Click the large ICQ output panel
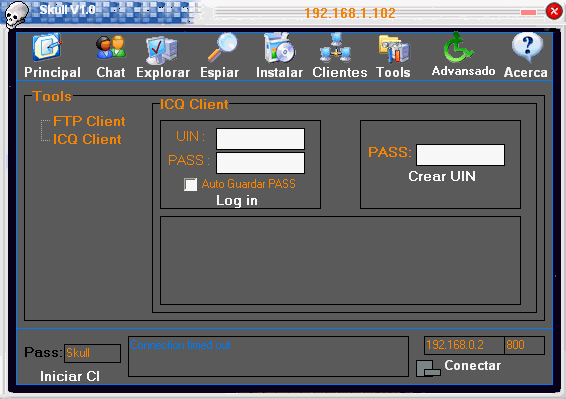 [x=340, y=260]
